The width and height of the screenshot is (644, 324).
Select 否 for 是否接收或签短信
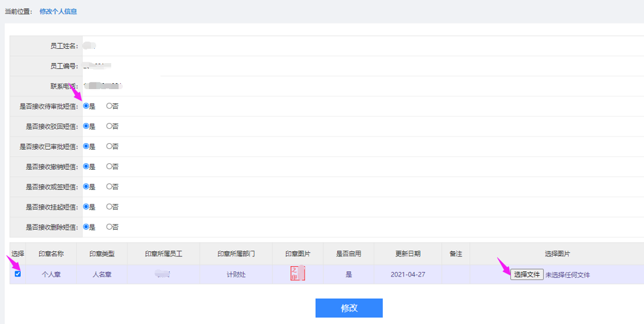click(x=109, y=187)
